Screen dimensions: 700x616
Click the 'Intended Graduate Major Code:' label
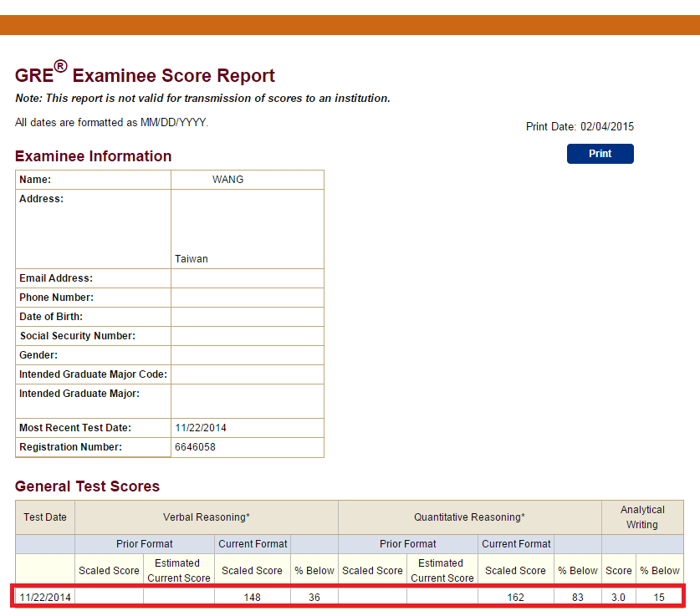94,374
